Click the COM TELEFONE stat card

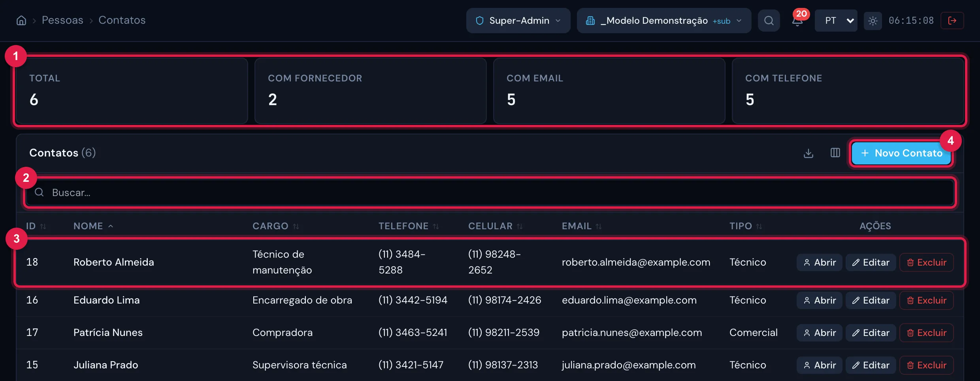coord(848,91)
